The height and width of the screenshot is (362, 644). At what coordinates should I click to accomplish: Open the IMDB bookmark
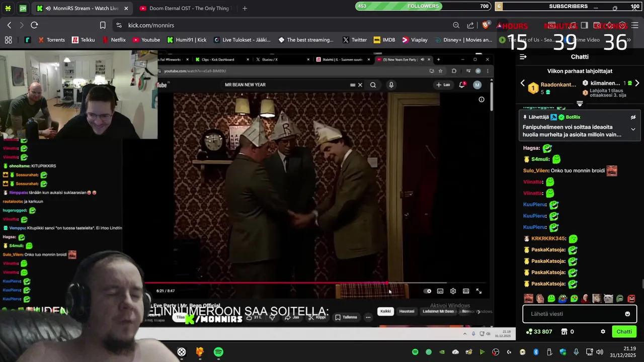pyautogui.click(x=384, y=40)
